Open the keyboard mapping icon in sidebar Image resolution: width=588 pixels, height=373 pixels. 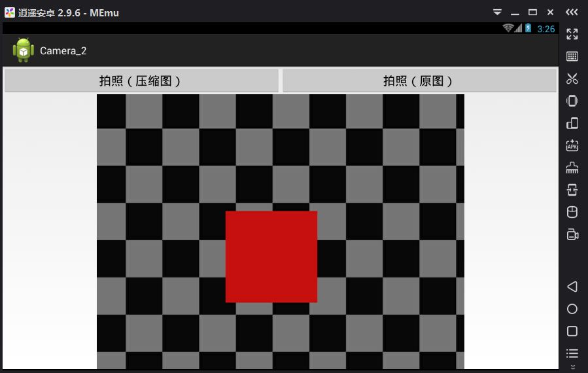pos(572,56)
